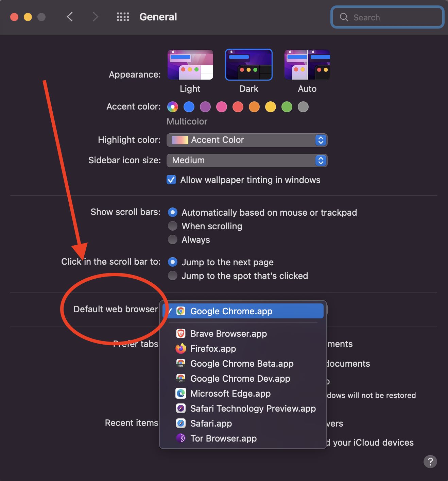Click the magnifying glass search icon

[344, 17]
